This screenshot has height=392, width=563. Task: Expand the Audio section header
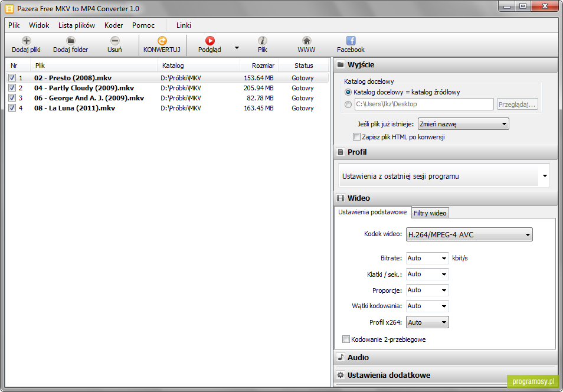point(446,357)
